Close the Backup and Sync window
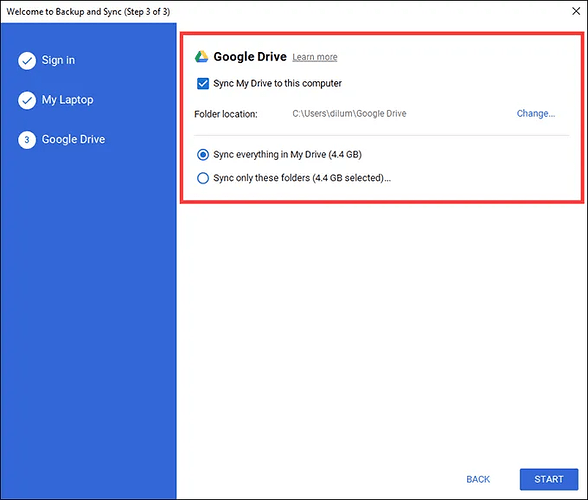This screenshot has height=500, width=588. tap(576, 11)
